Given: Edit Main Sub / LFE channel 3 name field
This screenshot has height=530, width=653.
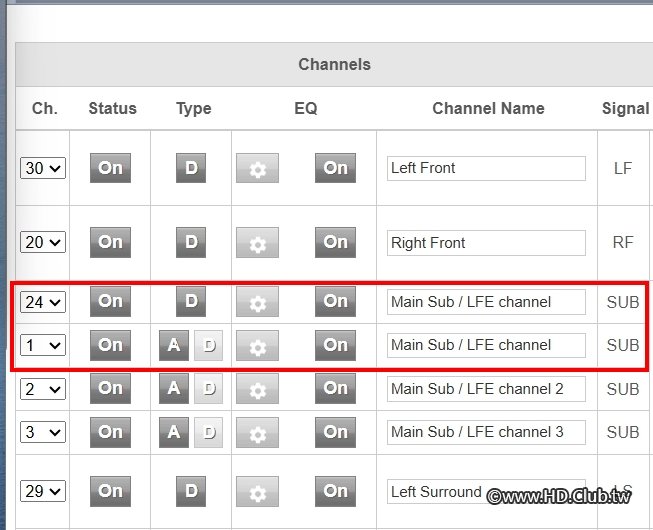Looking at the screenshot, I should click(486, 432).
